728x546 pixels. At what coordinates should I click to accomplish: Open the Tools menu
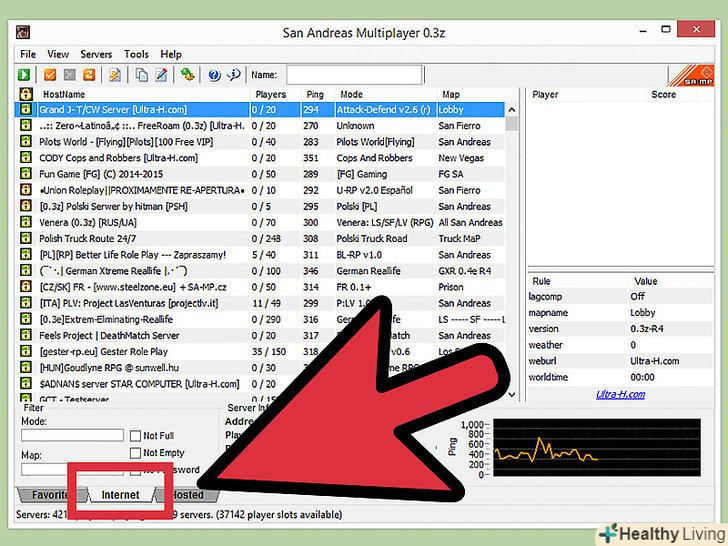pos(136,54)
